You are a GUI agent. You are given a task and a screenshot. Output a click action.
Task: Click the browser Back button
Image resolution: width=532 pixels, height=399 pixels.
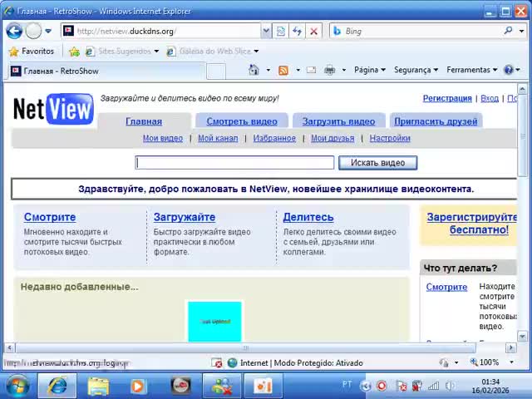point(14,31)
